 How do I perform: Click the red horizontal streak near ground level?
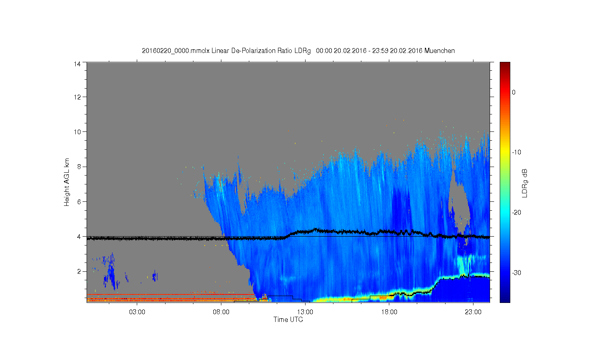[170, 294]
